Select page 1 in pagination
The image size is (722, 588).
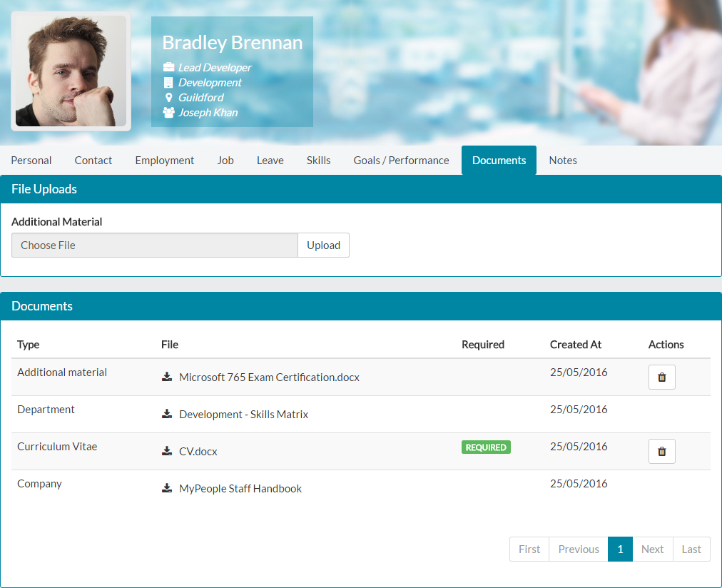click(620, 549)
